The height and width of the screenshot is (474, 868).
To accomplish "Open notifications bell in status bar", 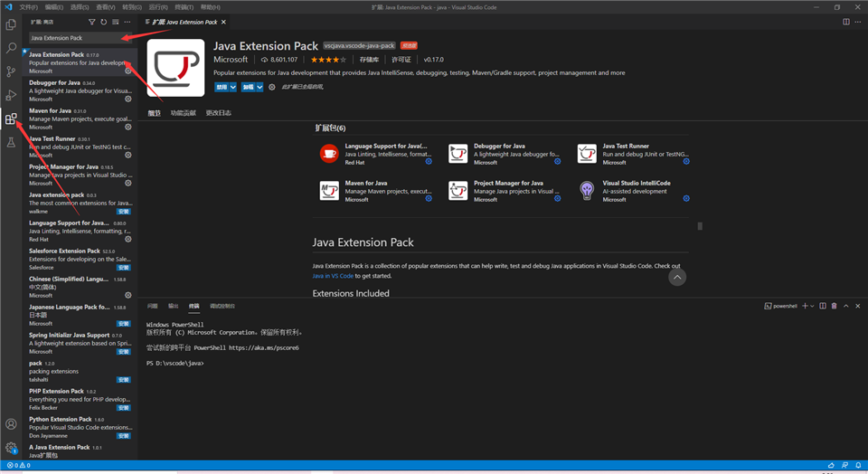I will (858, 465).
